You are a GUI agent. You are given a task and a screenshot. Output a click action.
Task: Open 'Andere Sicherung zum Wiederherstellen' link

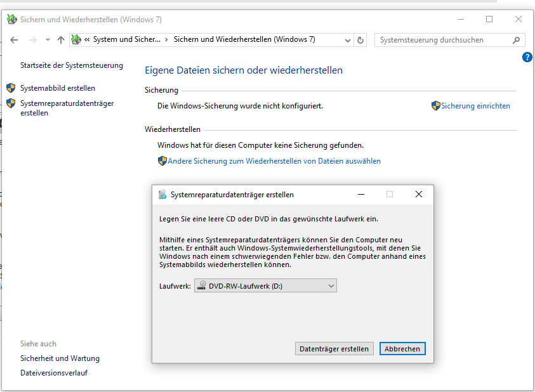point(274,161)
